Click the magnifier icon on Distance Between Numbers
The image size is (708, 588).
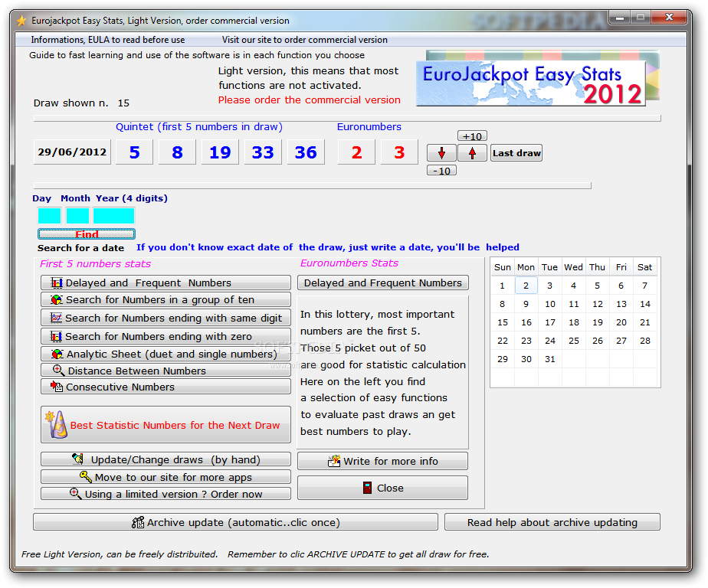click(58, 371)
